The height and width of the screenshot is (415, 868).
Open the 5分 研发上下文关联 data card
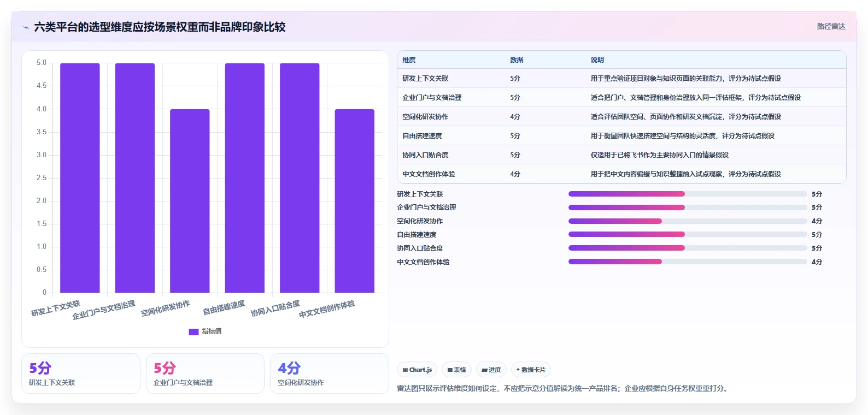click(x=81, y=373)
